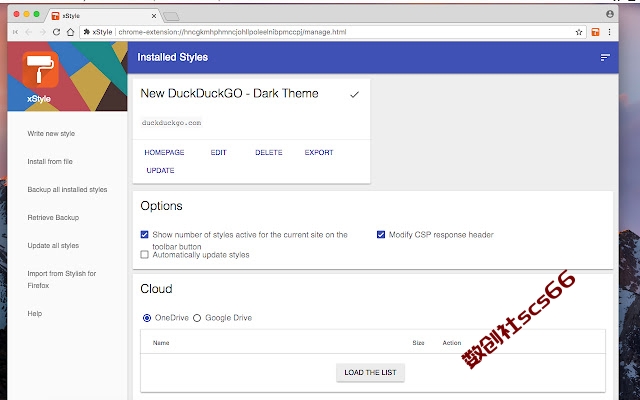The height and width of the screenshot is (400, 640).
Task: Open a new browser tab
Action: tap(171, 16)
